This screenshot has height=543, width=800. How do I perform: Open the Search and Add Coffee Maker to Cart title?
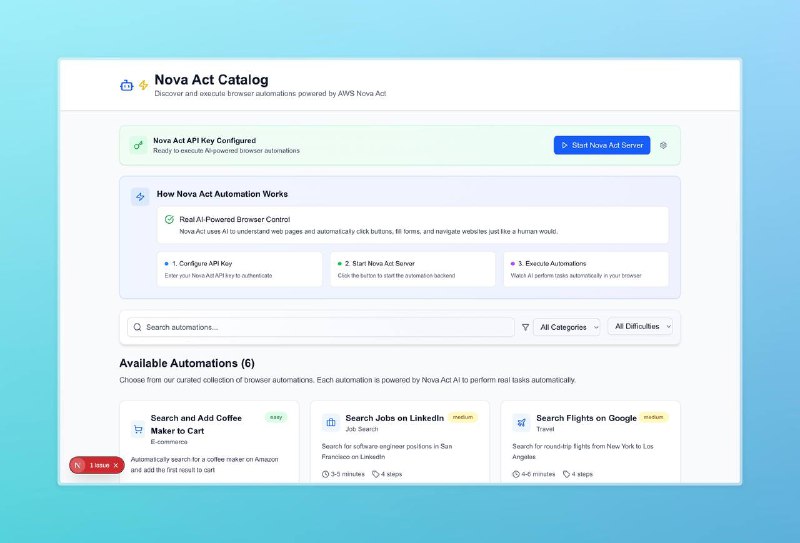[x=196, y=424]
